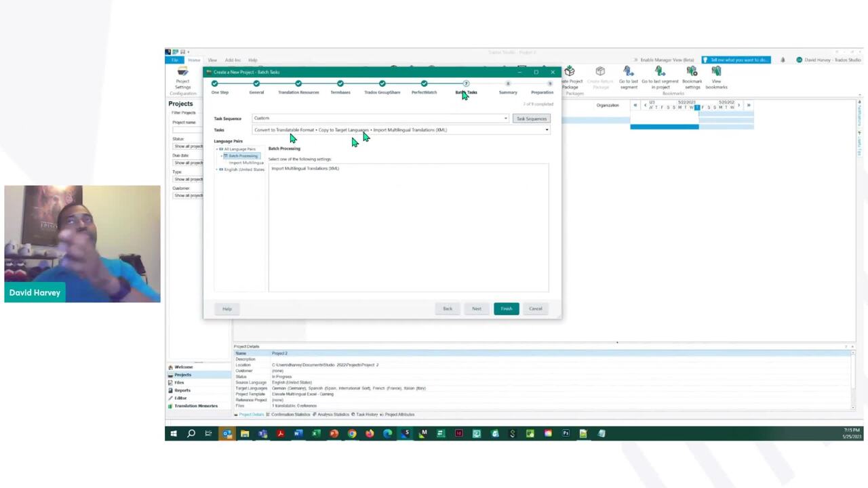The width and height of the screenshot is (868, 488).
Task: Go to the One Step wizard step
Action: tap(220, 92)
